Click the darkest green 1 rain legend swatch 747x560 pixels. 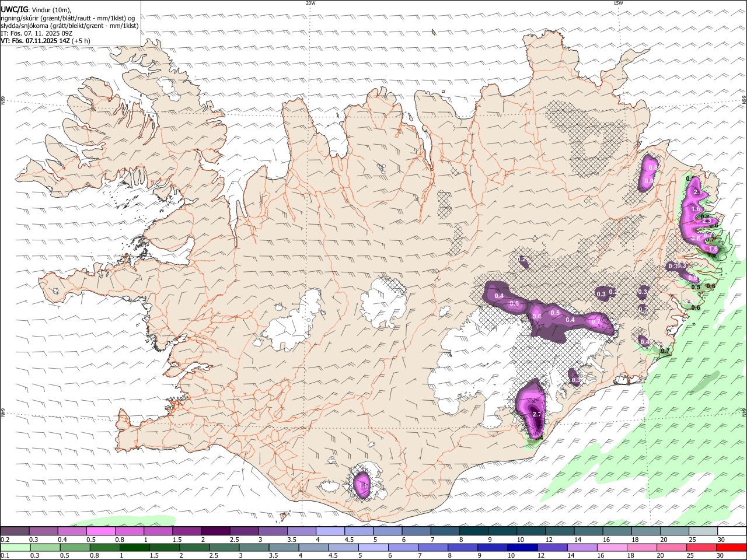[x=135, y=547]
